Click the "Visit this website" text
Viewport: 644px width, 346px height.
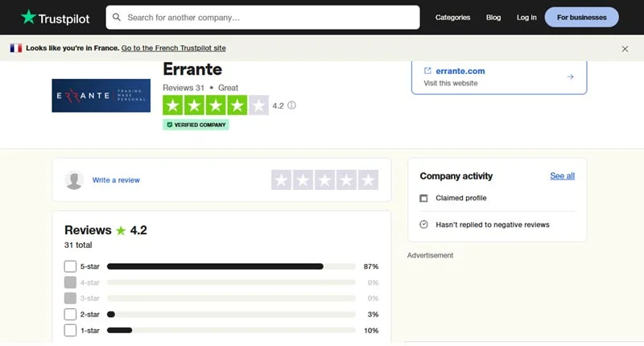(x=451, y=83)
